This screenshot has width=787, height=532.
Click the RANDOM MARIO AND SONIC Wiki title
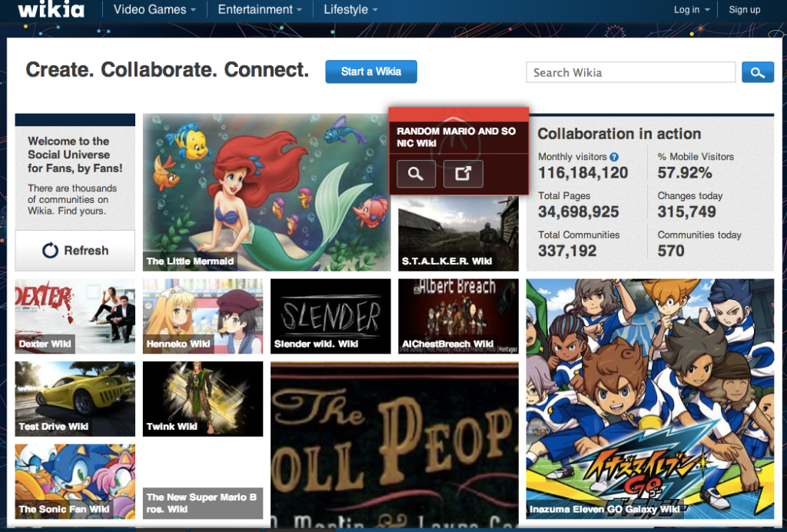click(x=457, y=137)
